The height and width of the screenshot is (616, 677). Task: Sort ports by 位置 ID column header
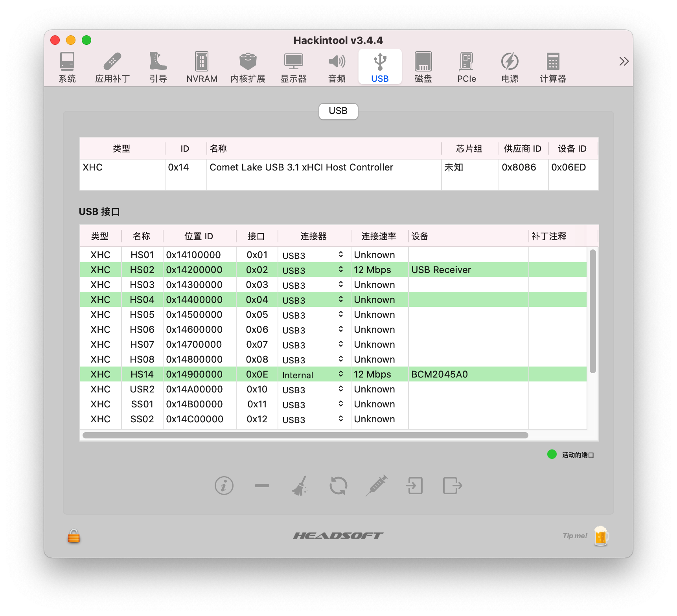tap(199, 236)
